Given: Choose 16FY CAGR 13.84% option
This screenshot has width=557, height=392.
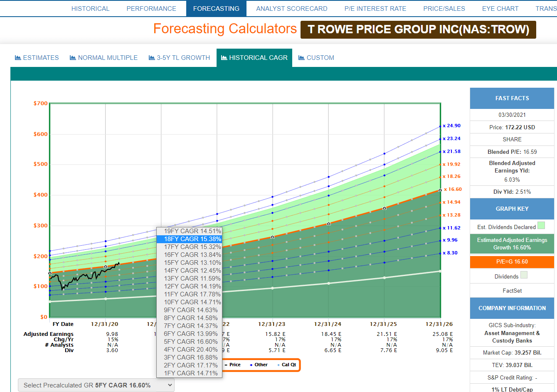Looking at the screenshot, I should click(x=189, y=255).
